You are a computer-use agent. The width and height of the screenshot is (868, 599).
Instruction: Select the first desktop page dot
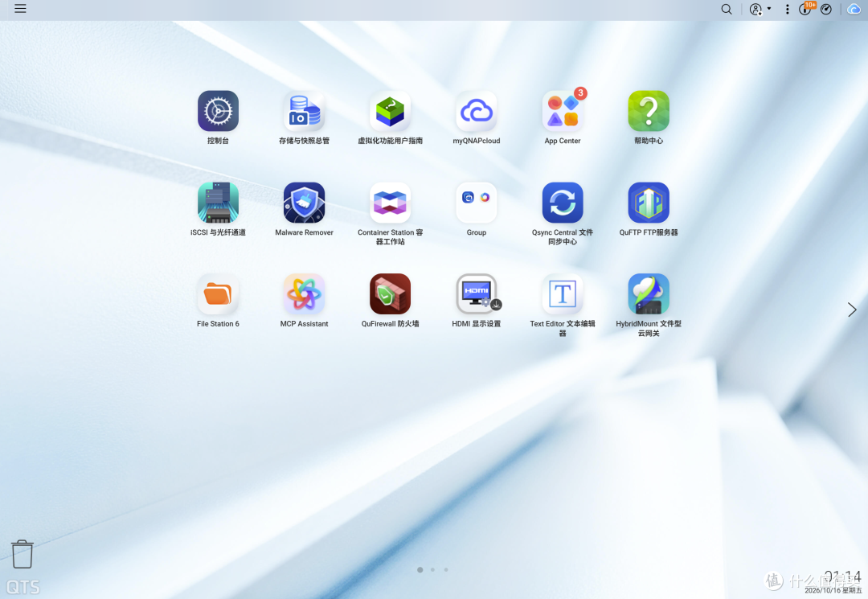coord(420,570)
